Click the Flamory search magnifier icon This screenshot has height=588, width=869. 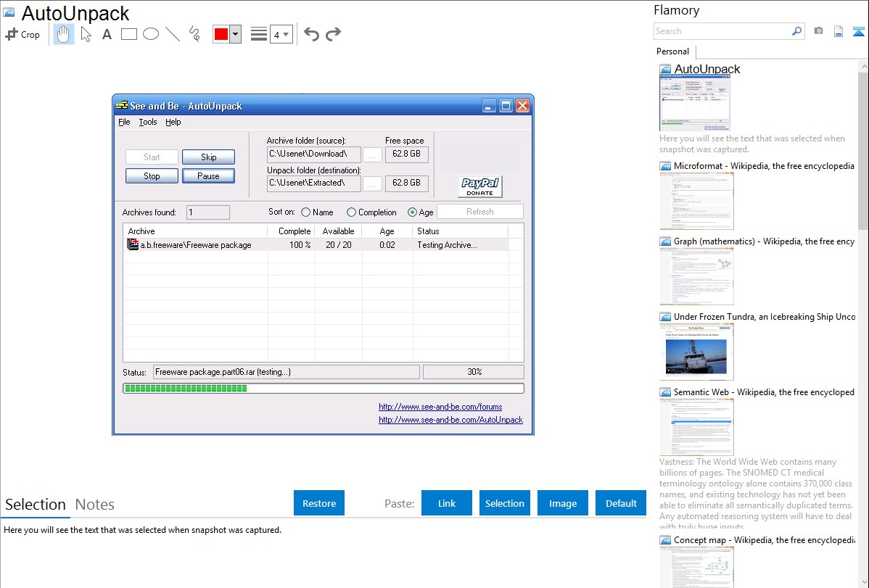point(797,31)
